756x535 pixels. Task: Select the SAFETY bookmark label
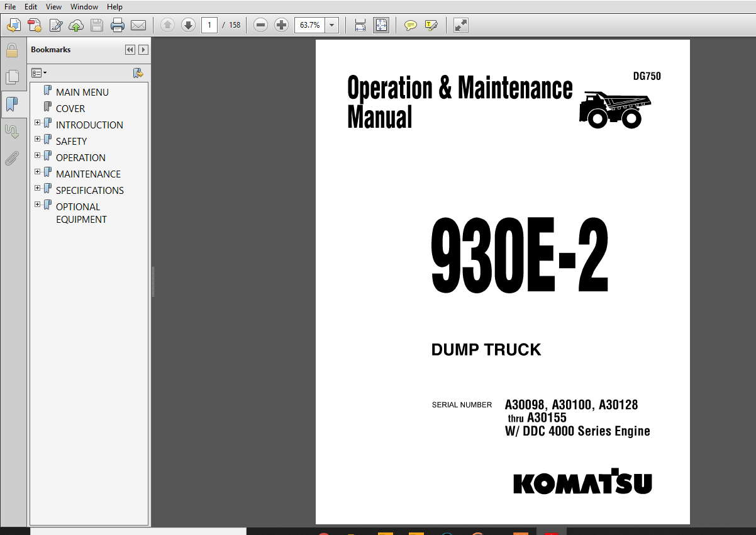click(71, 141)
